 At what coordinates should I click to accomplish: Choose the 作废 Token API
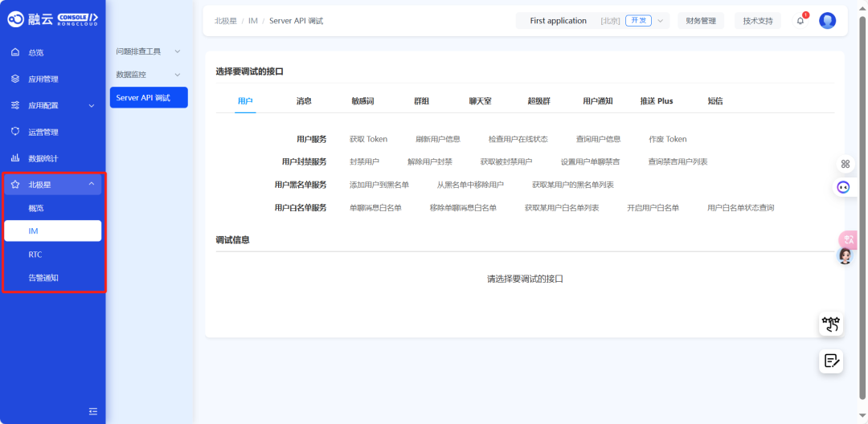pos(668,139)
